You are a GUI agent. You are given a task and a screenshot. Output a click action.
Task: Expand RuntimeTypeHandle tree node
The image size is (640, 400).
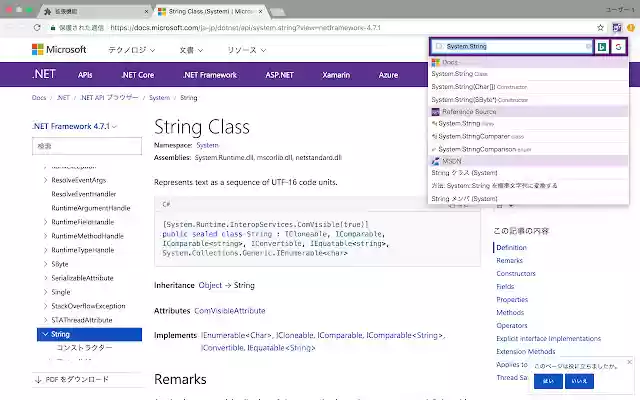coord(45,250)
